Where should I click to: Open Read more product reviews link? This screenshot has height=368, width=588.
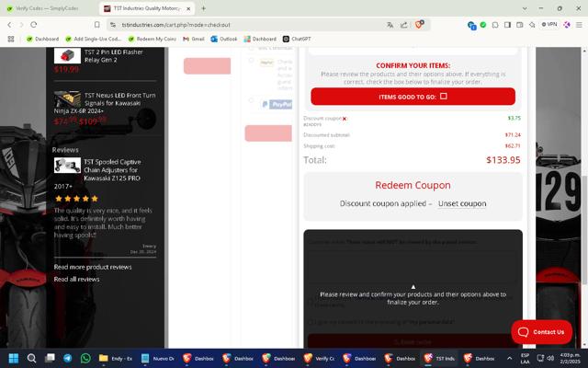click(93, 267)
